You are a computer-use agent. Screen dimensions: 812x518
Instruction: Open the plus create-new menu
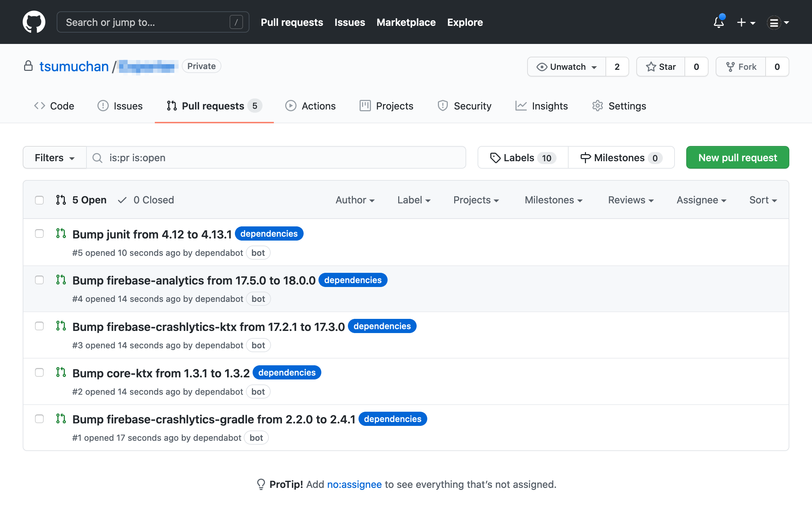pyautogui.click(x=746, y=22)
